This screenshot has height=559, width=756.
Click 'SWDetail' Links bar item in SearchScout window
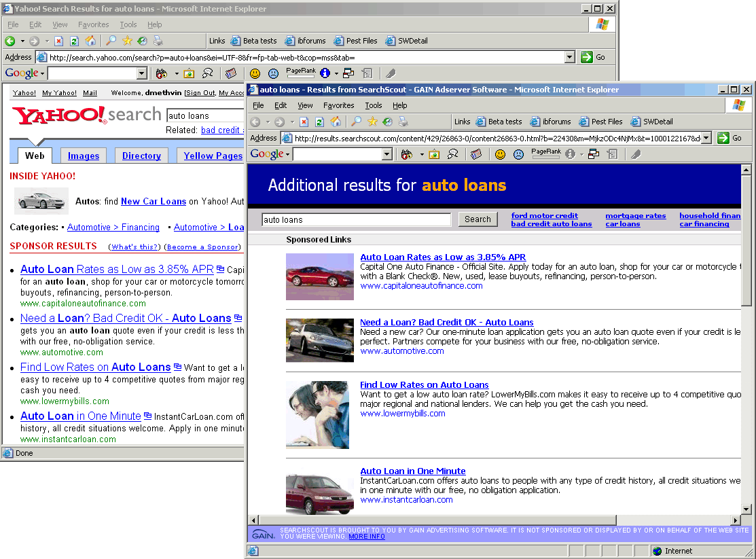[x=652, y=122]
